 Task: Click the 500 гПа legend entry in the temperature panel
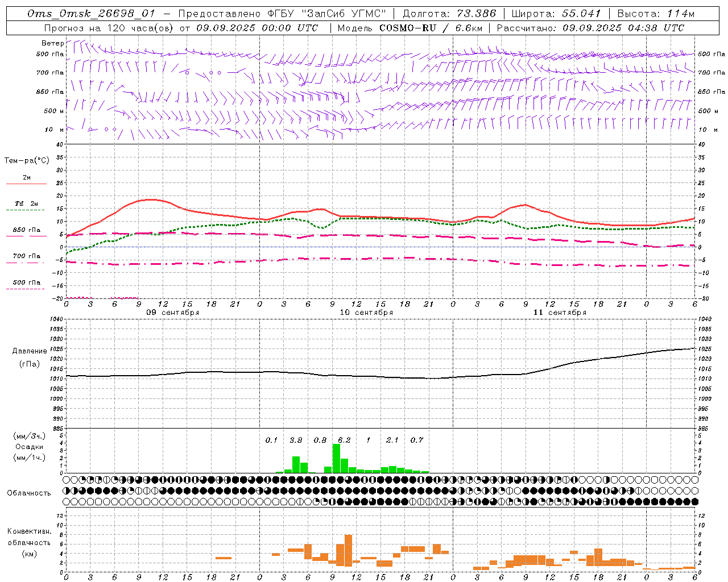click(26, 282)
